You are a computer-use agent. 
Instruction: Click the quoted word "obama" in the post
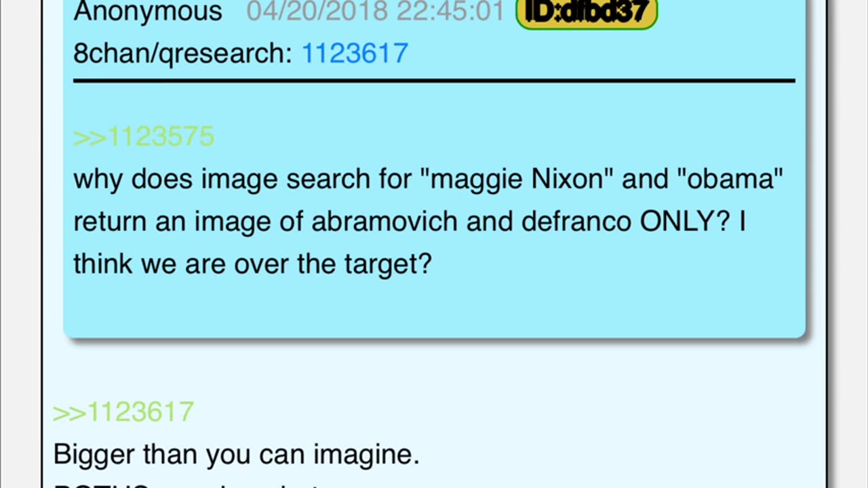(722, 180)
